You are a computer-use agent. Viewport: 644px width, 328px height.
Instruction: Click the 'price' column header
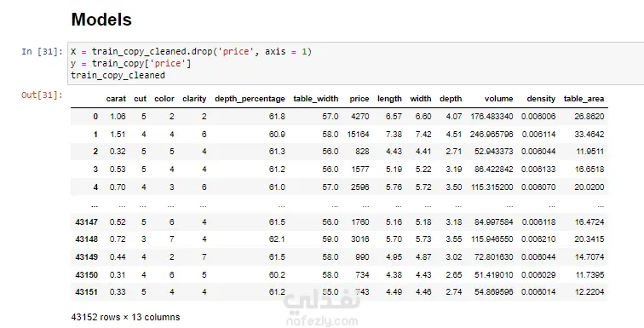click(x=359, y=99)
